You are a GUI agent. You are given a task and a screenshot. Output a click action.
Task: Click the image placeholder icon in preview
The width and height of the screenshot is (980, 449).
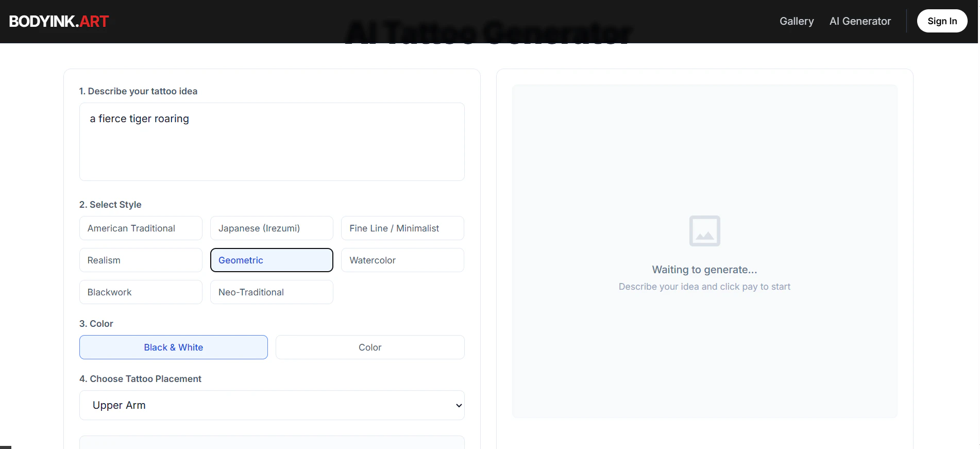pyautogui.click(x=704, y=231)
